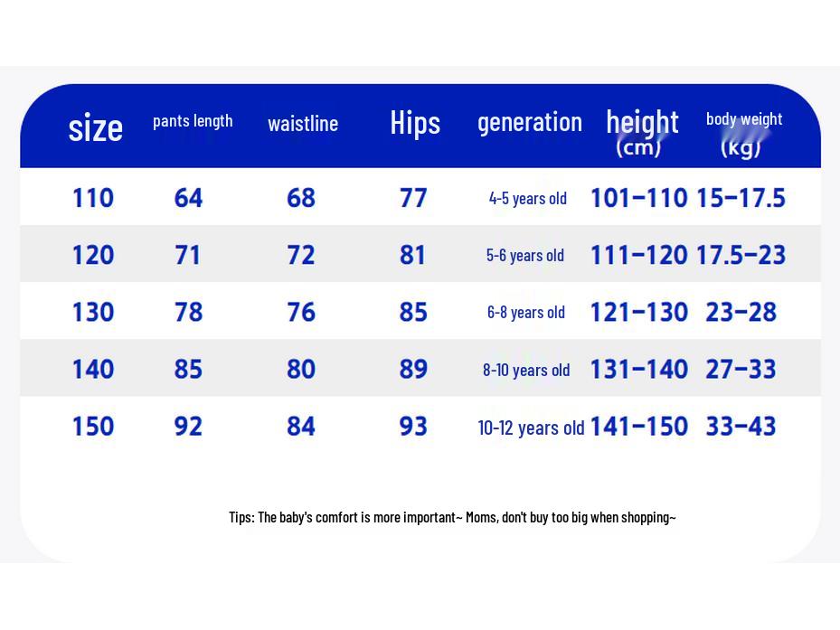Select the weight value 33-43
Viewport: 840px width, 630px height.
pyautogui.click(x=741, y=426)
